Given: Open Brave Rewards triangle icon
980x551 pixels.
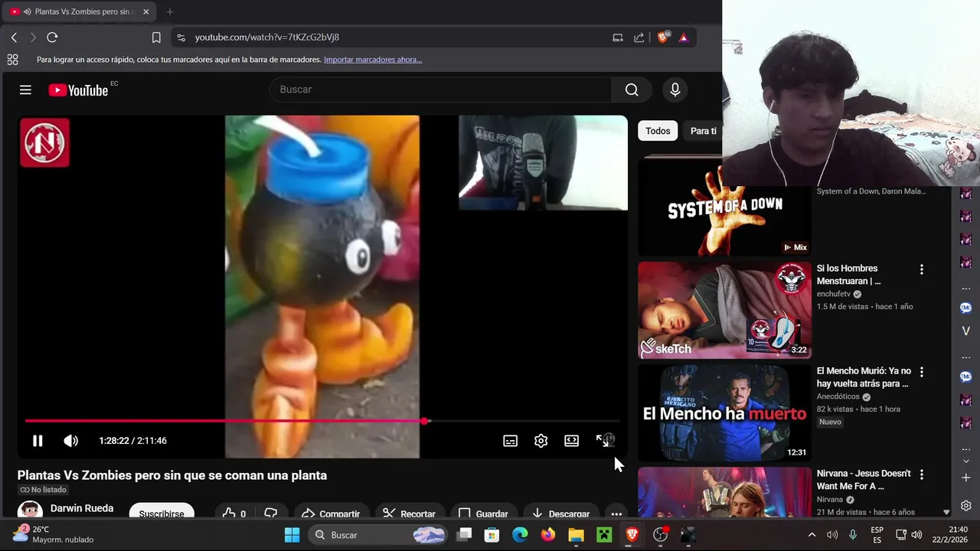Looking at the screenshot, I should (x=684, y=37).
